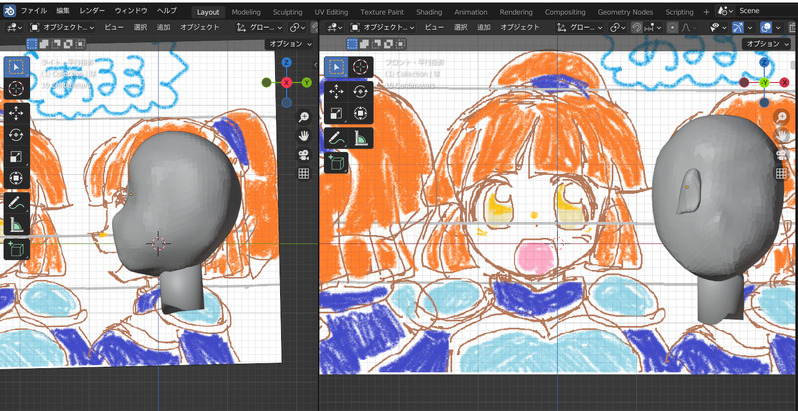Select the Add Cube tool in the Front Orthographic viewport
Image resolution: width=798 pixels, height=411 pixels.
pyautogui.click(x=336, y=163)
